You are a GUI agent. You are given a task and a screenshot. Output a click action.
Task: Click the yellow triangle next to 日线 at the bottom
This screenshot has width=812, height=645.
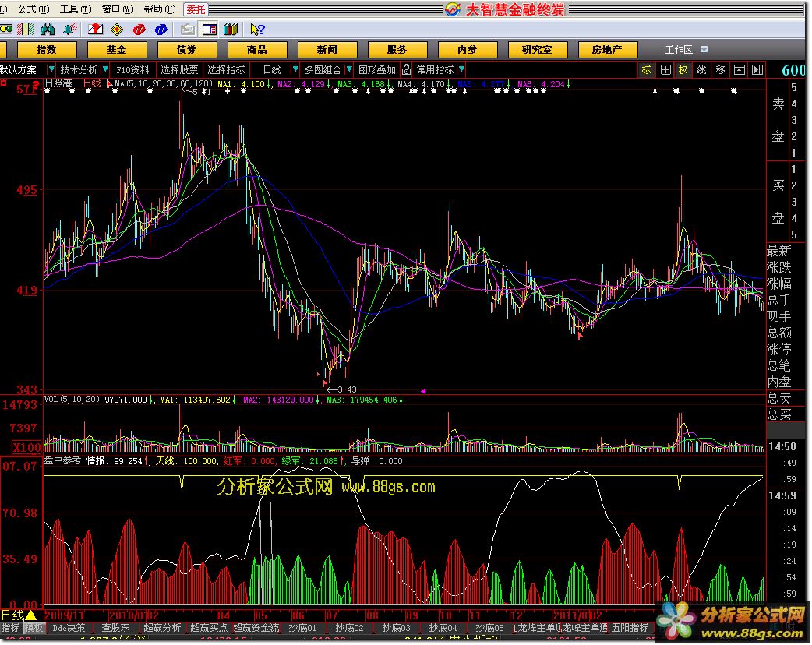click(31, 615)
